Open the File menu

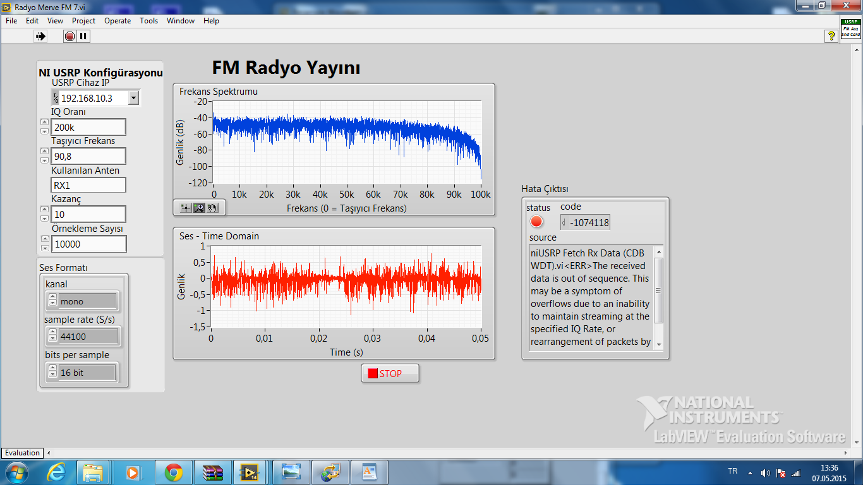(11, 21)
